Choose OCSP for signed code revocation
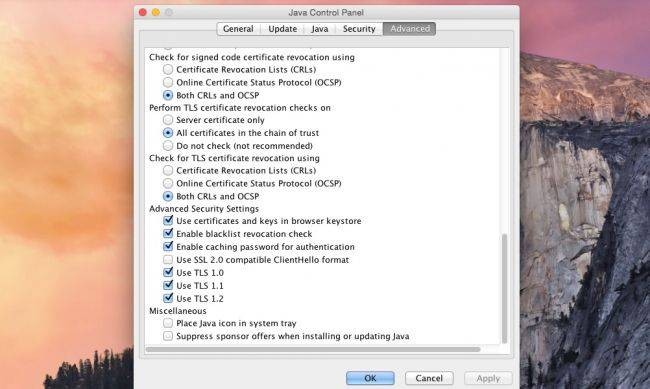This screenshot has width=650, height=389. (168, 82)
